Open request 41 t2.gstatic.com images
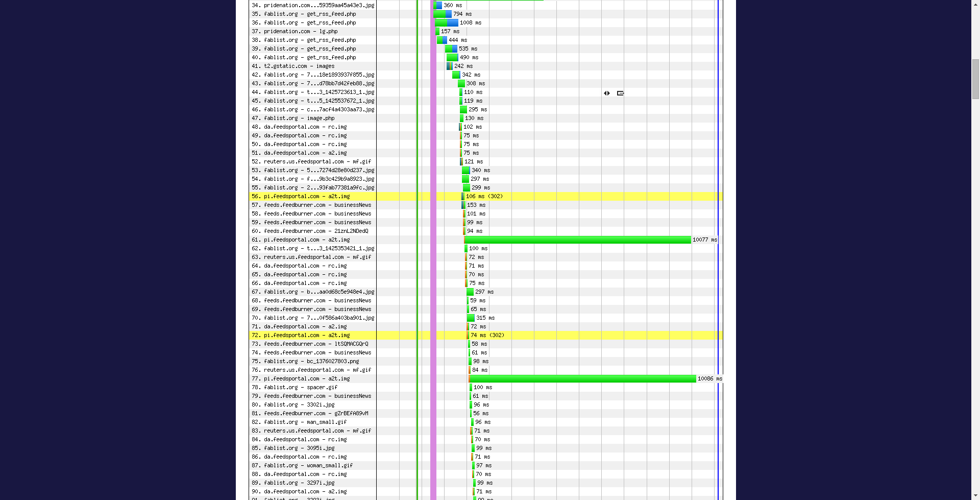Viewport: 980px width, 500px height. 299,66
